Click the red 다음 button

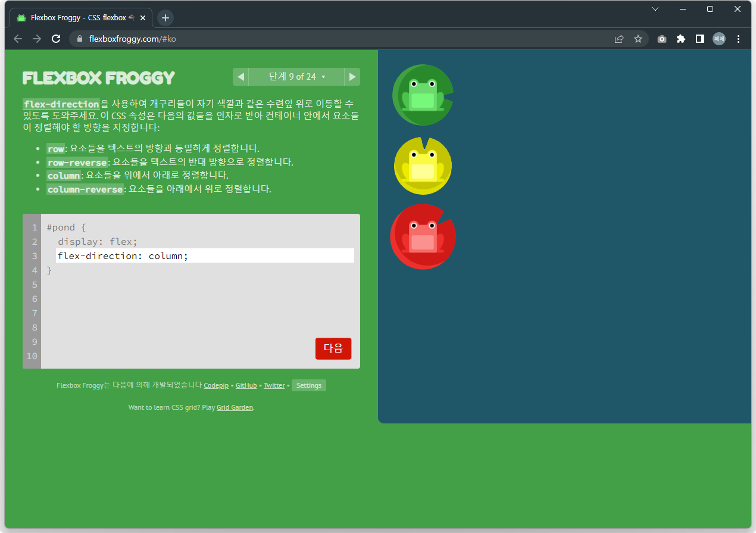tap(333, 348)
